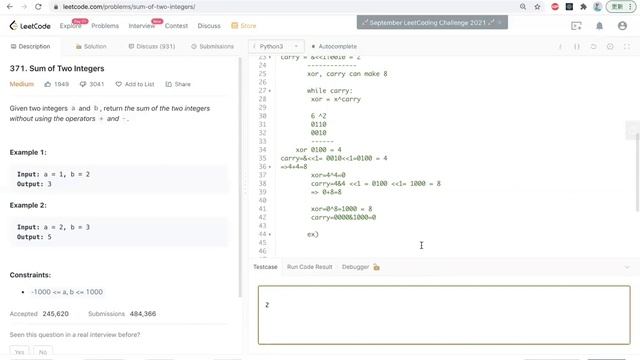The height and width of the screenshot is (360, 640).
Task: Bookmark this page with the star icon
Action: tap(538, 7)
